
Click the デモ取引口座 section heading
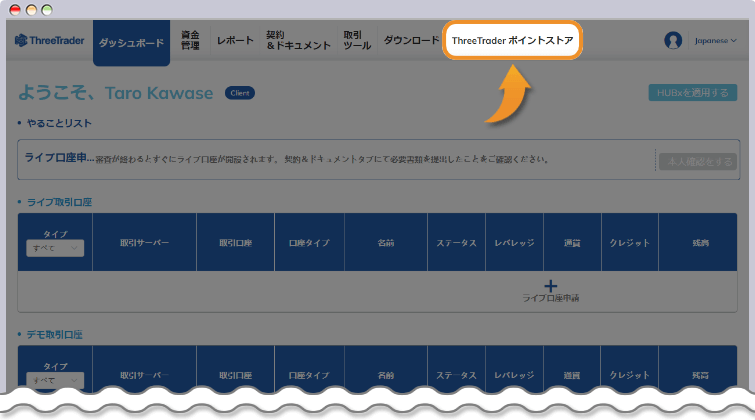pyautogui.click(x=54, y=334)
